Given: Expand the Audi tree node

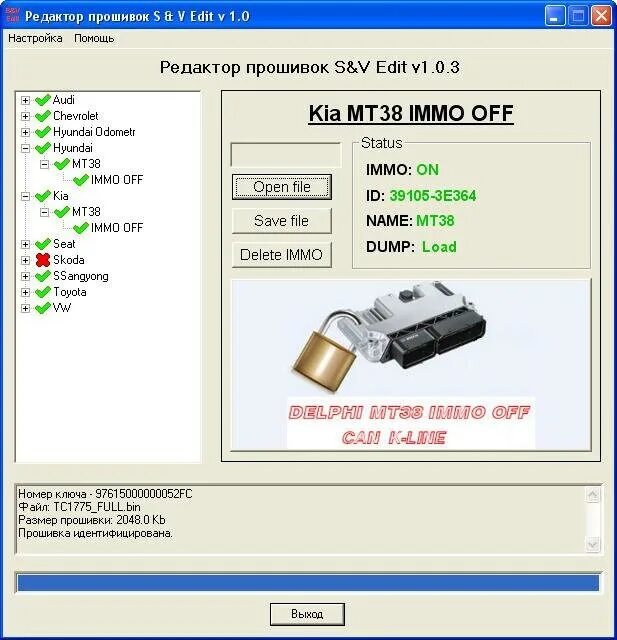Looking at the screenshot, I should (25, 100).
